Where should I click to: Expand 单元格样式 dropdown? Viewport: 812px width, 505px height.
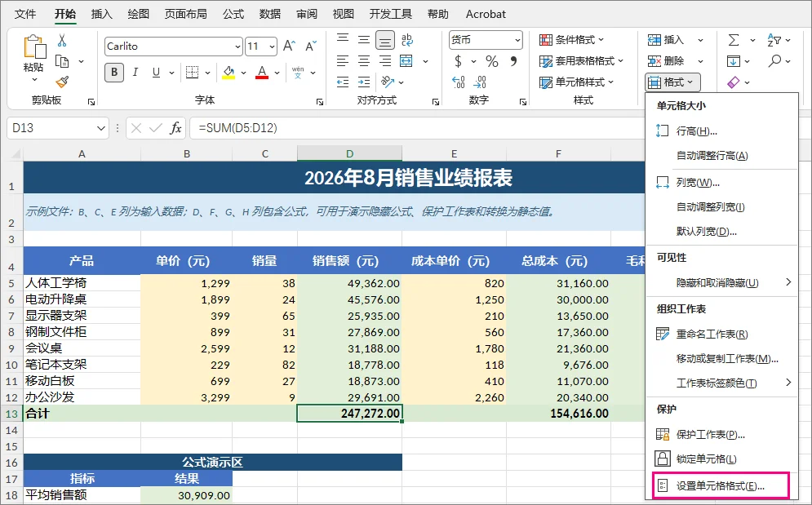(610, 82)
